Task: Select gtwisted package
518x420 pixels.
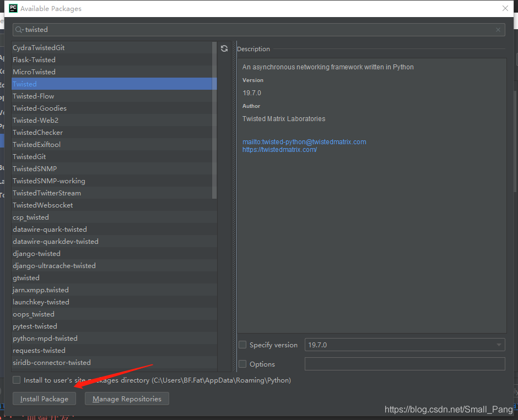Action: tap(114, 278)
